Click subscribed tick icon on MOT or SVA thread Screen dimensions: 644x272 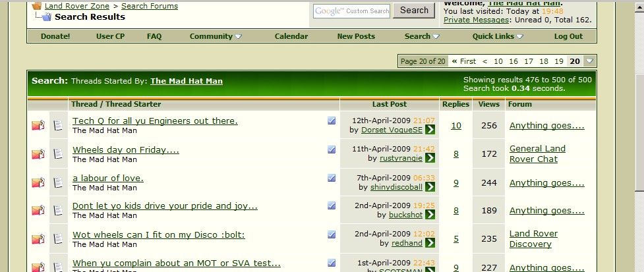[332, 263]
